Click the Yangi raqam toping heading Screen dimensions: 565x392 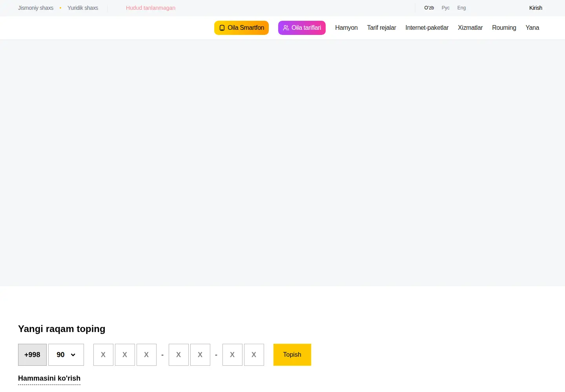[x=62, y=329]
